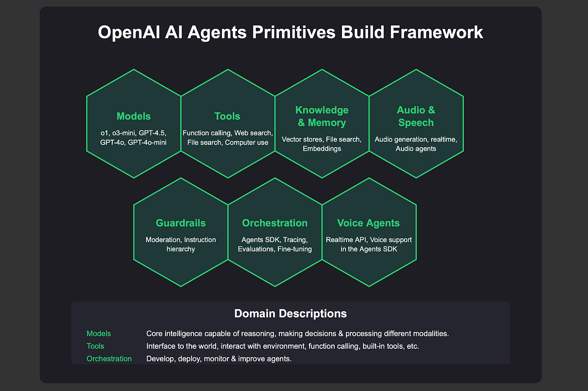Open the Orchestration hexagon tile
Viewport: 588px width, 391px height.
pos(275,231)
